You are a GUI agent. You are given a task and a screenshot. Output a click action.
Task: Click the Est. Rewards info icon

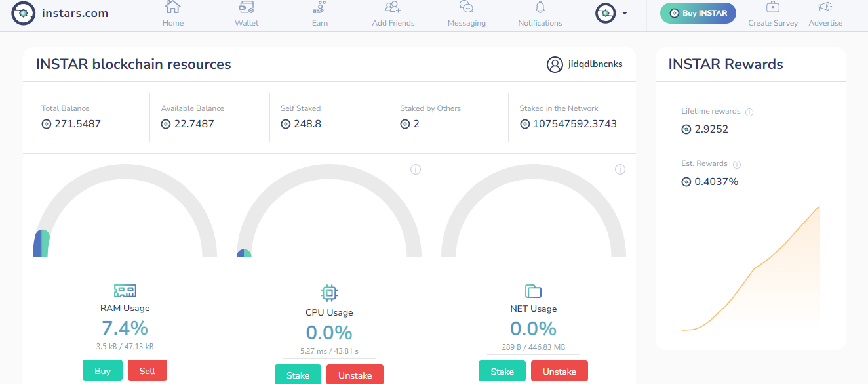[736, 165]
